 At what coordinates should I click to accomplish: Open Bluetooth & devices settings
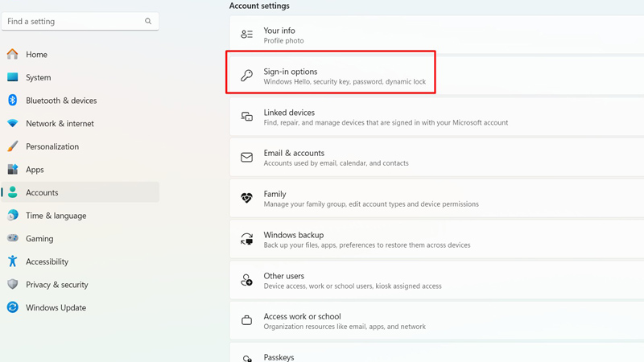point(80,100)
